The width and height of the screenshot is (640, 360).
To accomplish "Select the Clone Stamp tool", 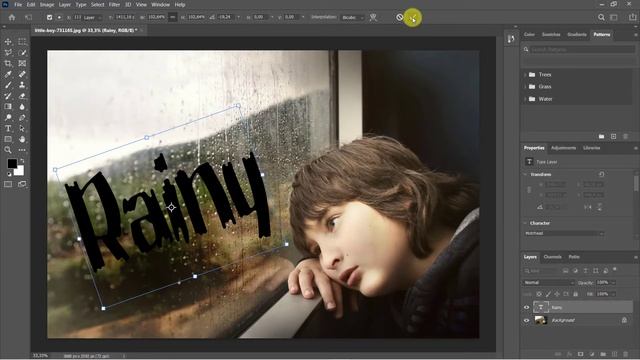I will [x=22, y=85].
